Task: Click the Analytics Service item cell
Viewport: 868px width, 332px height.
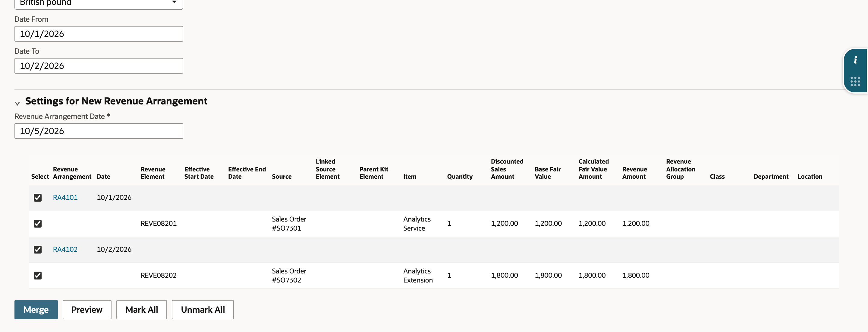Action: [x=417, y=224]
